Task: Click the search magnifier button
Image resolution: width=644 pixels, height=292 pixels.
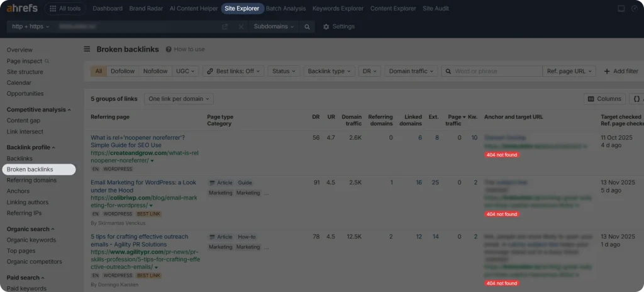Action: click(x=307, y=26)
